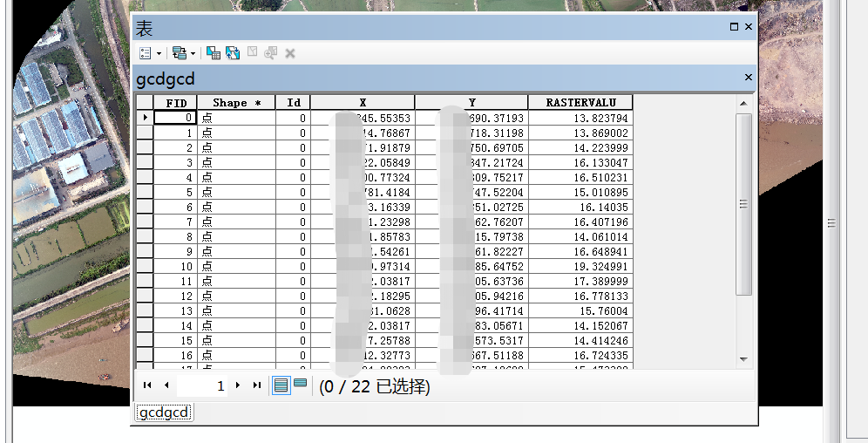Select row with FID 0
Image resolution: width=868 pixels, height=443 pixels.
(x=145, y=118)
